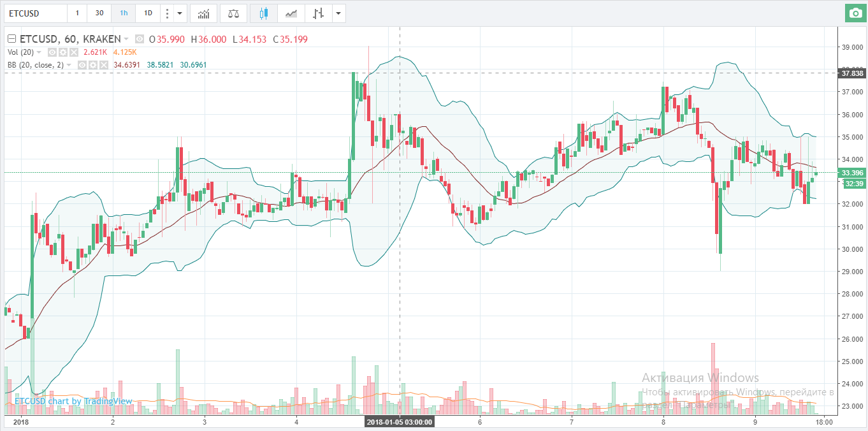The image size is (868, 431).
Task: Click the 37.838 crosshair price label
Action: [x=852, y=73]
